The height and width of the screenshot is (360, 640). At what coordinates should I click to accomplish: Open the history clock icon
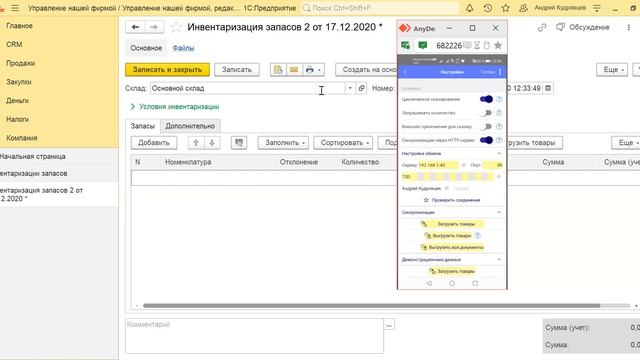pyautogui.click(x=487, y=8)
